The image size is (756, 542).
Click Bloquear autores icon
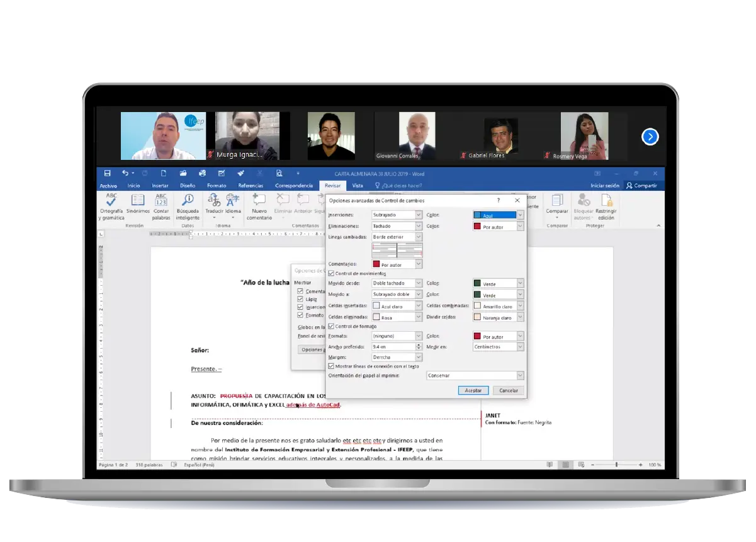pos(584,200)
